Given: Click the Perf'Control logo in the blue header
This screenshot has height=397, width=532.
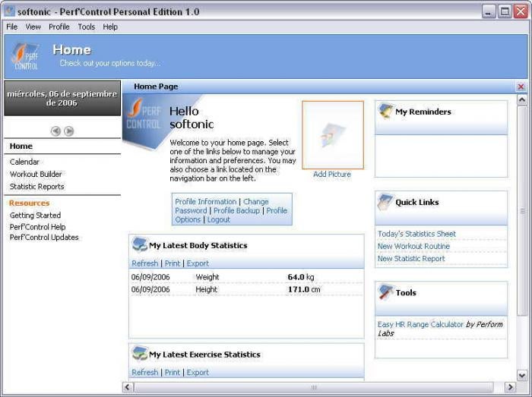Looking at the screenshot, I should [26, 56].
